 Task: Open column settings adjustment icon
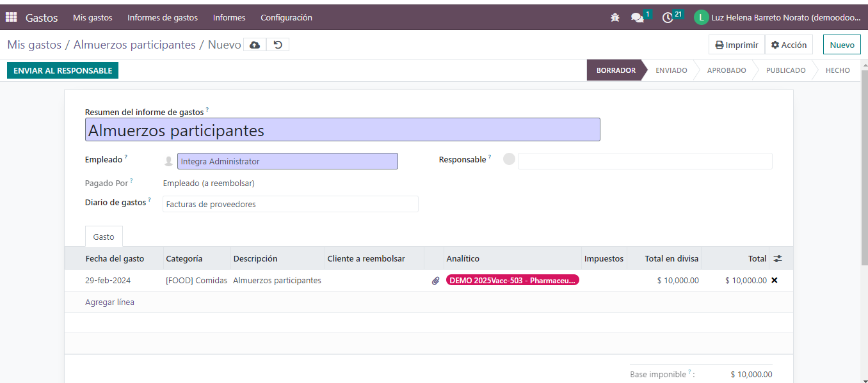(778, 259)
